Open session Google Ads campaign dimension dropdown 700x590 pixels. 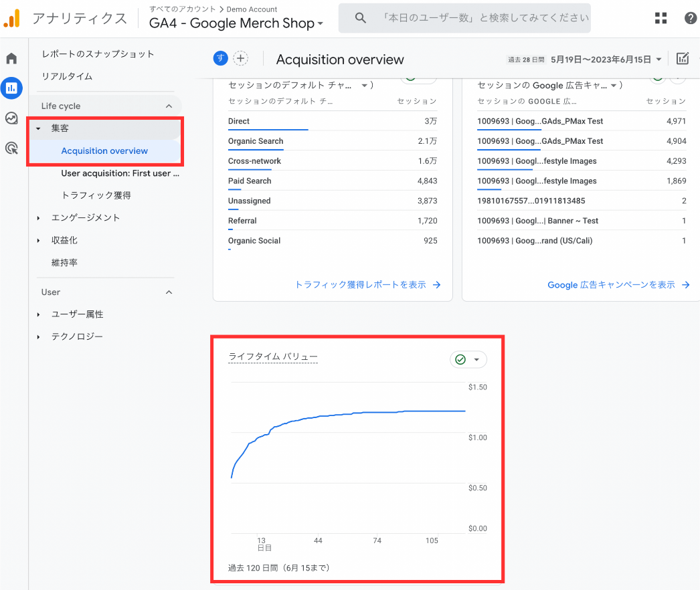click(614, 85)
